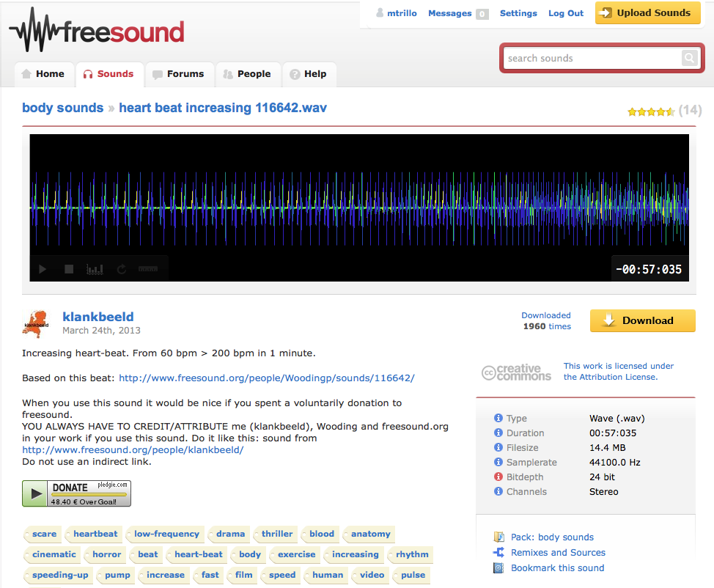714x588 pixels.
Task: Open the Home tab
Action: click(x=44, y=74)
